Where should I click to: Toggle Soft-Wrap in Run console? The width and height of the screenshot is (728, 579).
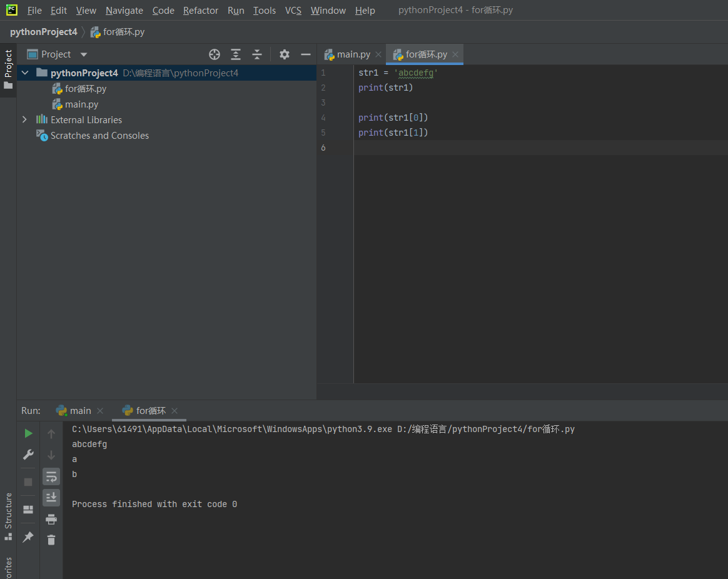(51, 477)
